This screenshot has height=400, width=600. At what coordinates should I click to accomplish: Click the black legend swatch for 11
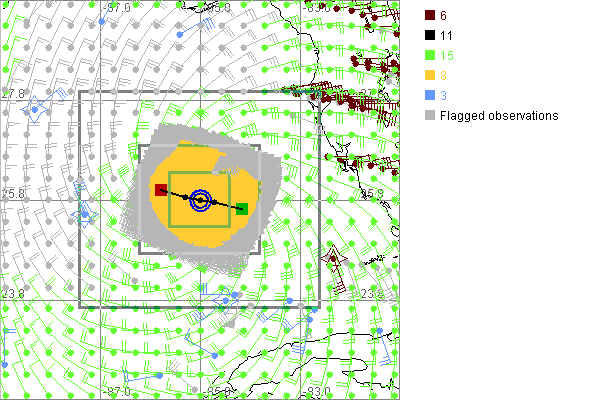429,33
